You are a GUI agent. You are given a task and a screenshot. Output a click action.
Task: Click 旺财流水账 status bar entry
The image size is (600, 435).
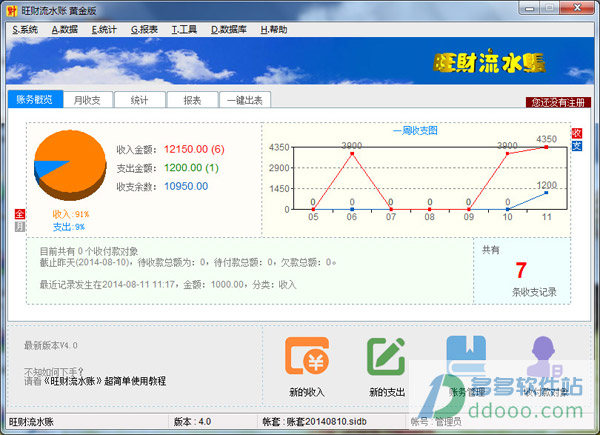[x=31, y=422]
